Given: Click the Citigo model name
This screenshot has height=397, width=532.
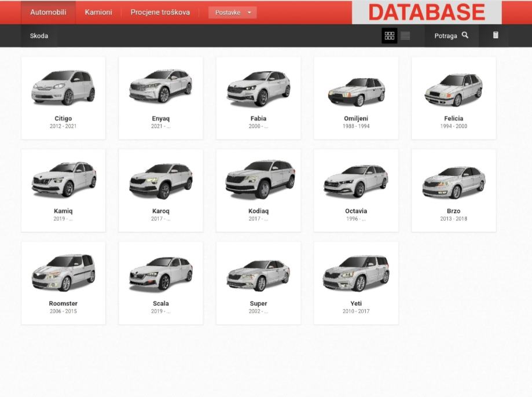Looking at the screenshot, I should pyautogui.click(x=63, y=119).
